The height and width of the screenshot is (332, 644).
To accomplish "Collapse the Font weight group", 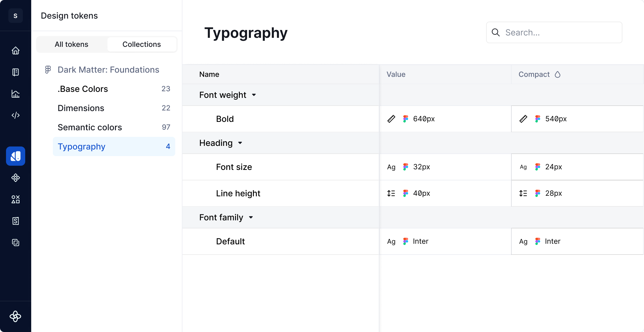I will point(254,95).
